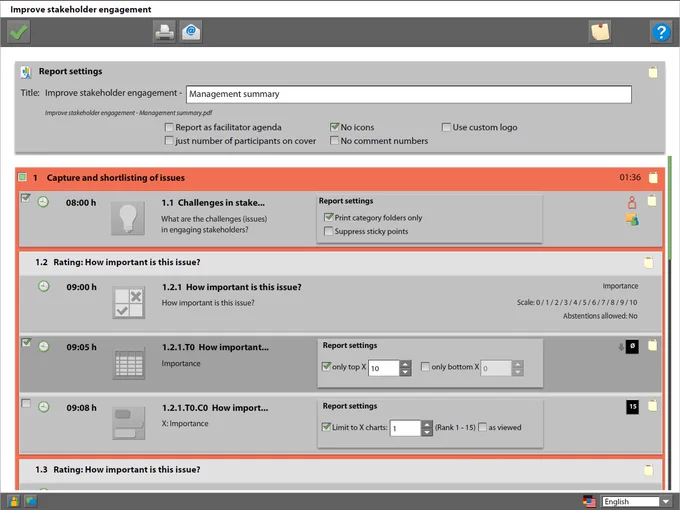
Task: Click folder participants icon on Challenges row
Action: tap(632, 219)
